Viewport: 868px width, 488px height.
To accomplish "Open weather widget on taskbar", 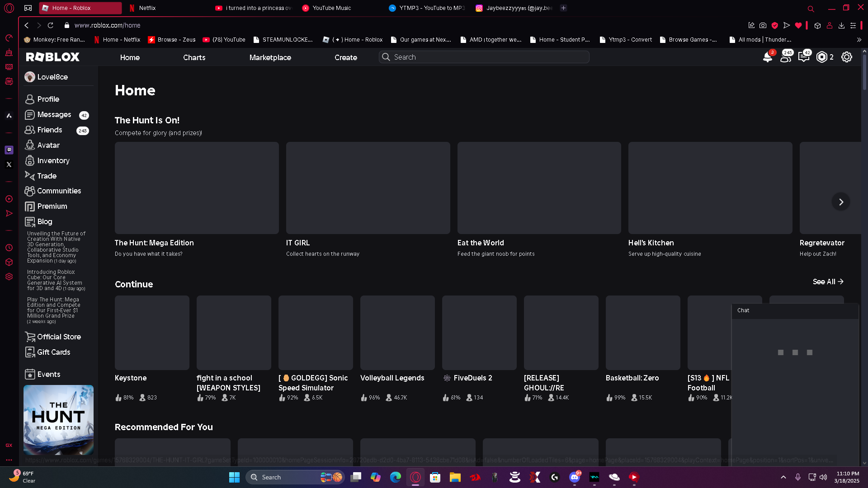I will (x=22, y=477).
